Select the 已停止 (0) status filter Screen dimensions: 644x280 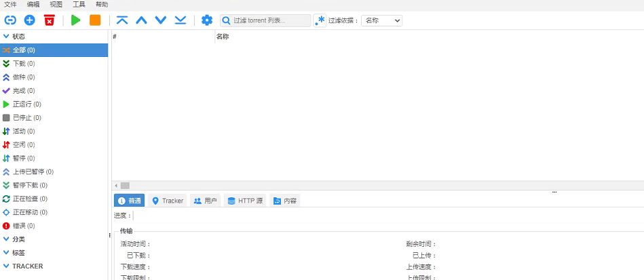tap(54, 118)
